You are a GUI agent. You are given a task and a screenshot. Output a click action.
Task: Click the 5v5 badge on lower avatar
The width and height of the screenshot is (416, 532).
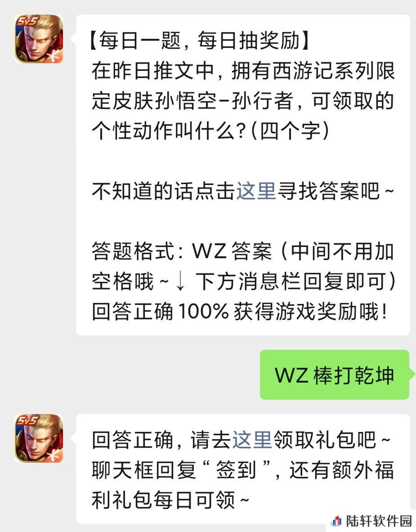(x=27, y=421)
